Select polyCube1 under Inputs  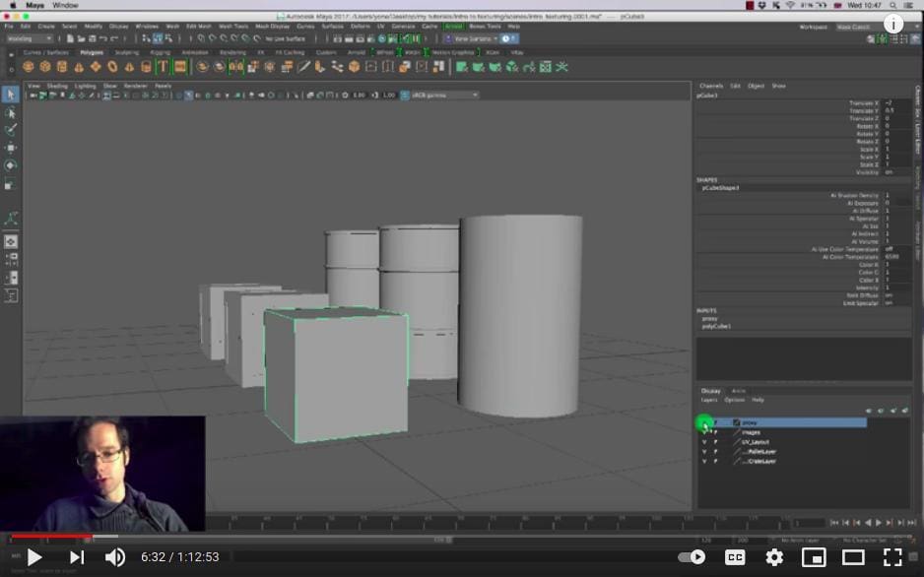(716, 326)
